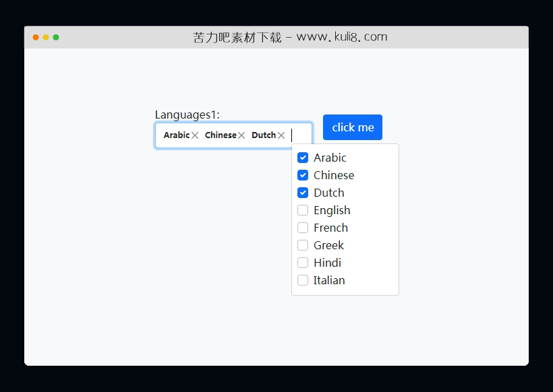Remove the Dutch tag with its X icon
This screenshot has height=392, width=553.
point(281,135)
